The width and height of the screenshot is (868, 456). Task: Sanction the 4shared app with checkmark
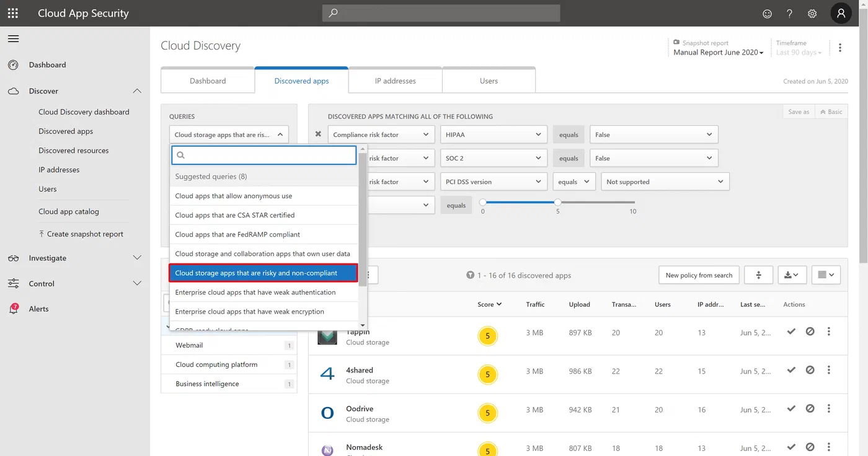(x=791, y=370)
